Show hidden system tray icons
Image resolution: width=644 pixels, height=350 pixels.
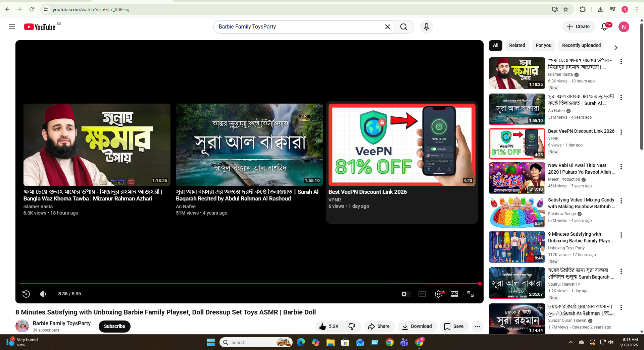pyautogui.click(x=571, y=342)
